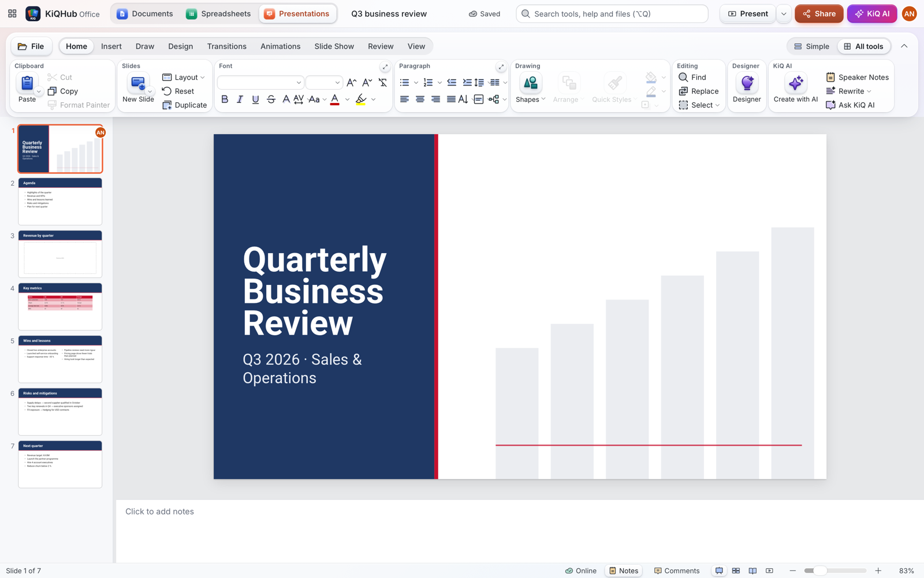Click the text direction icon
The width and height of the screenshot is (924, 578).
pyautogui.click(x=463, y=99)
